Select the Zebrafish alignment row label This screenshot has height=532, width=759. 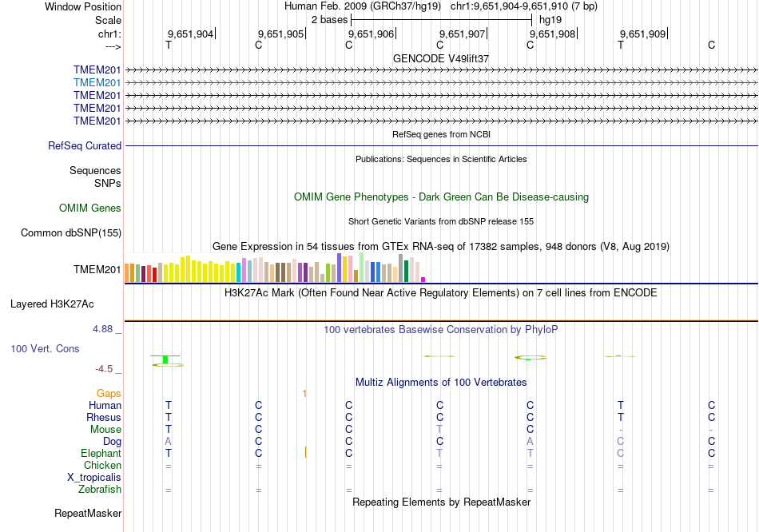(x=100, y=490)
